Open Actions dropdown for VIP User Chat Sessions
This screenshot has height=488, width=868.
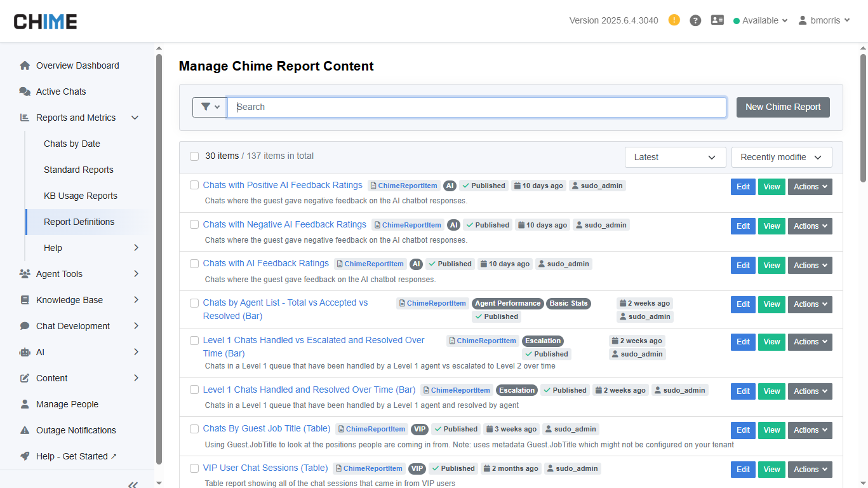810,470
